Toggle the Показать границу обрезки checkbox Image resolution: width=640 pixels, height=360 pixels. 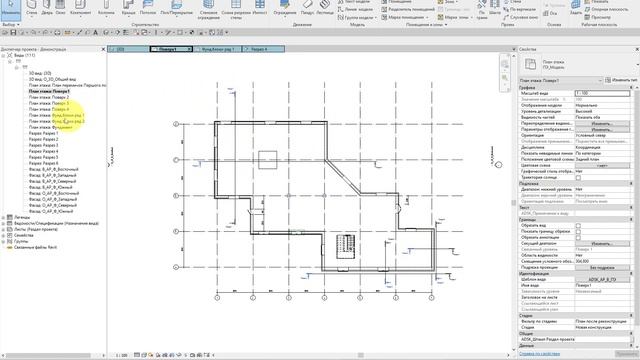(x=578, y=231)
